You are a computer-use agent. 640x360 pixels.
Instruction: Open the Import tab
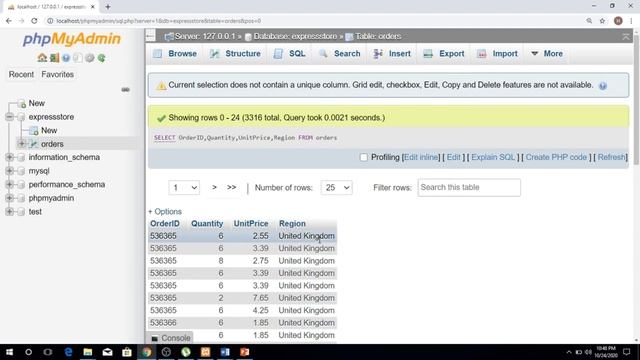498,53
